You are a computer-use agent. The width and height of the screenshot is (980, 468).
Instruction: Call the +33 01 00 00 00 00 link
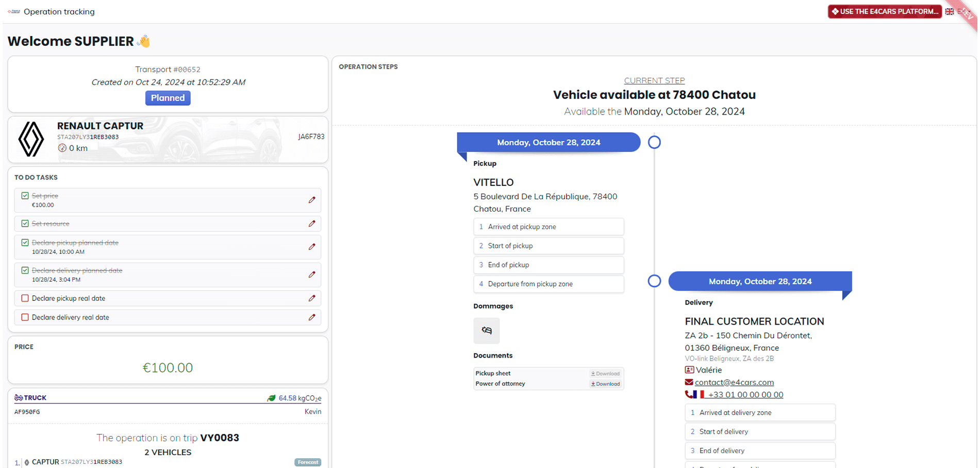[x=745, y=395]
